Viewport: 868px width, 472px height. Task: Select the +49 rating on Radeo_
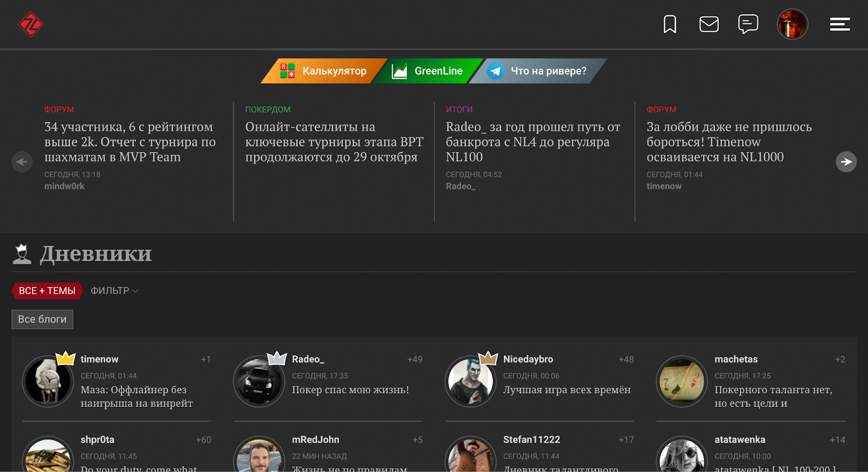(x=415, y=359)
